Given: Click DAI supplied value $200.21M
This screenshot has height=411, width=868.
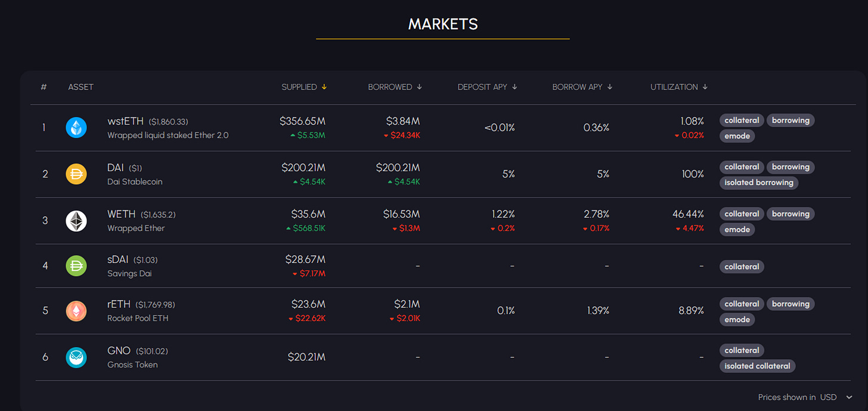Looking at the screenshot, I should coord(303,168).
